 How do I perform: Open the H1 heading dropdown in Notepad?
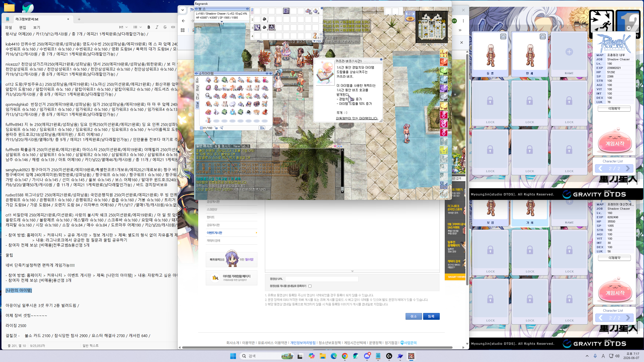coord(123,27)
